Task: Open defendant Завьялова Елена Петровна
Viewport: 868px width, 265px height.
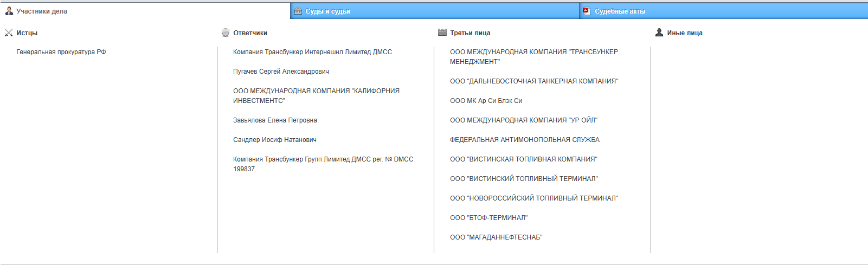Action: coord(275,120)
